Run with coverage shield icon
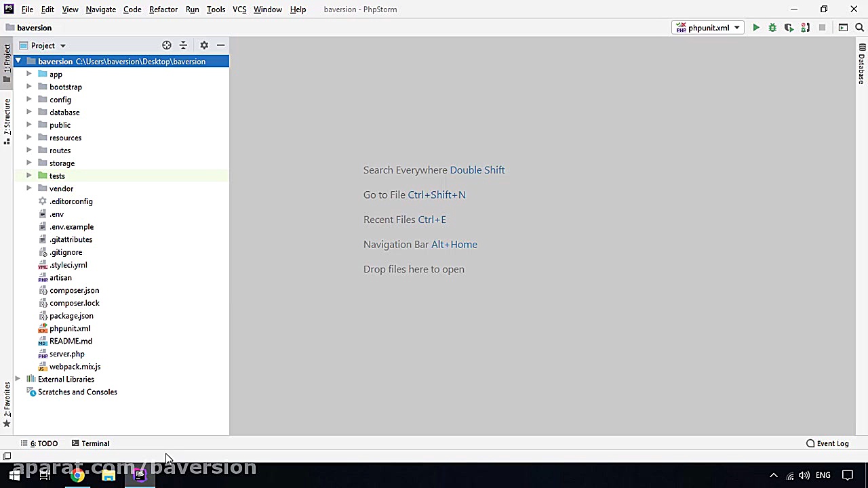The width and height of the screenshot is (868, 488). tap(789, 28)
